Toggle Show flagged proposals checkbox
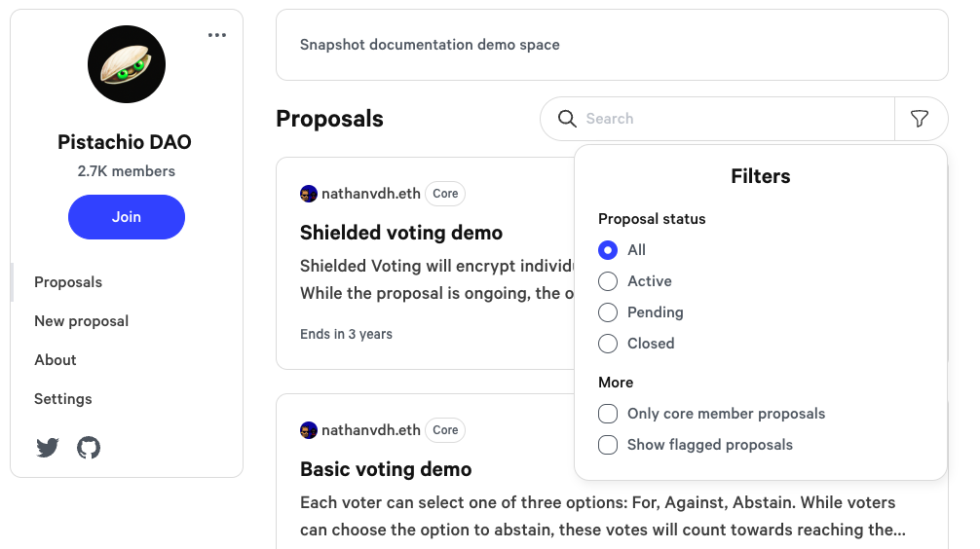Screen dimensions: 980x549 (x=608, y=445)
